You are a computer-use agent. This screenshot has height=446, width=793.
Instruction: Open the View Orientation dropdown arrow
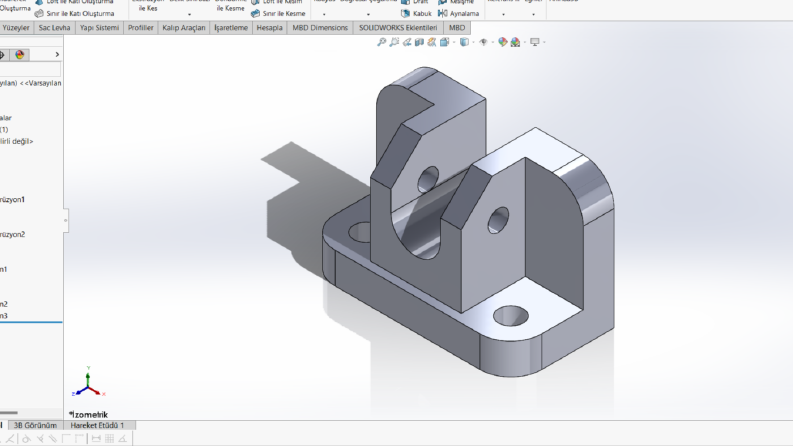click(454, 42)
